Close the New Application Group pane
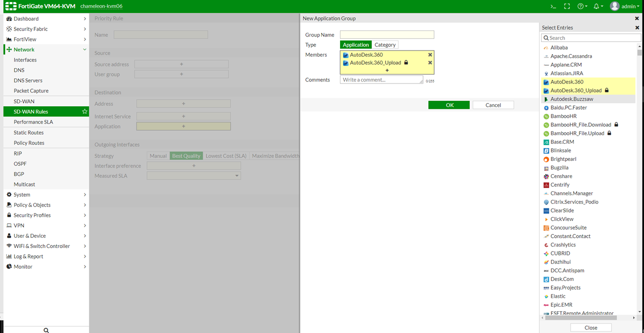644x333 pixels. [637, 18]
